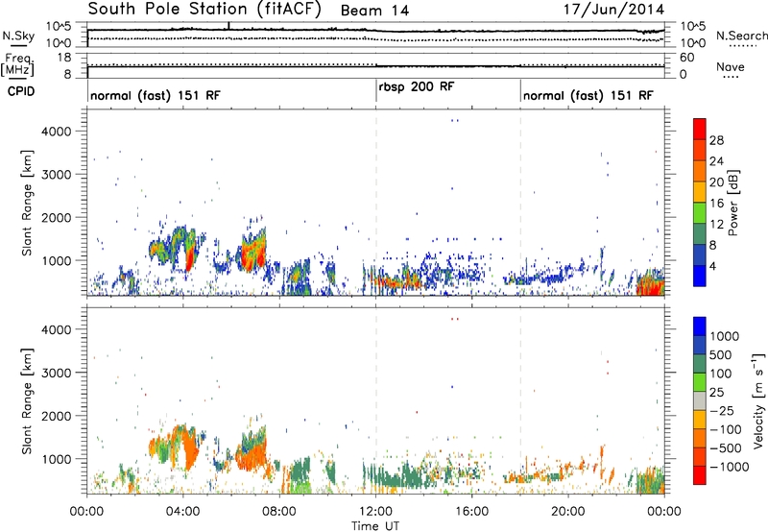Click the gray -25 to 25 velocity swatch
Image resolution: width=768 pixels, height=532 pixels.
pos(700,401)
